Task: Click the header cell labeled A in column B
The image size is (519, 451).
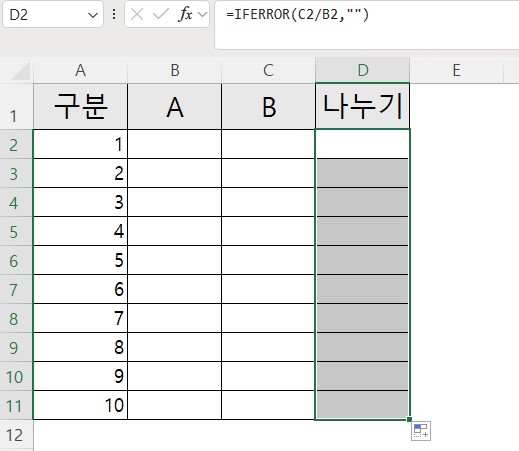Action: pyautogui.click(x=175, y=107)
